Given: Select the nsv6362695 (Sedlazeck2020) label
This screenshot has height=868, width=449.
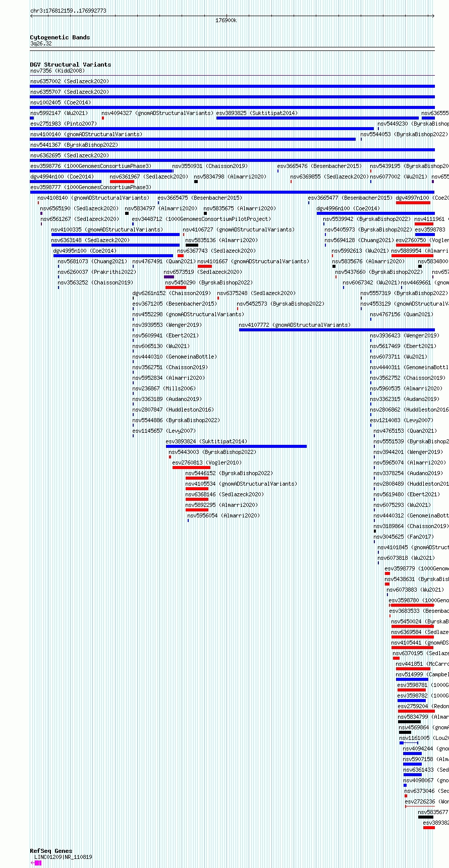Looking at the screenshot, I should pyautogui.click(x=70, y=156).
